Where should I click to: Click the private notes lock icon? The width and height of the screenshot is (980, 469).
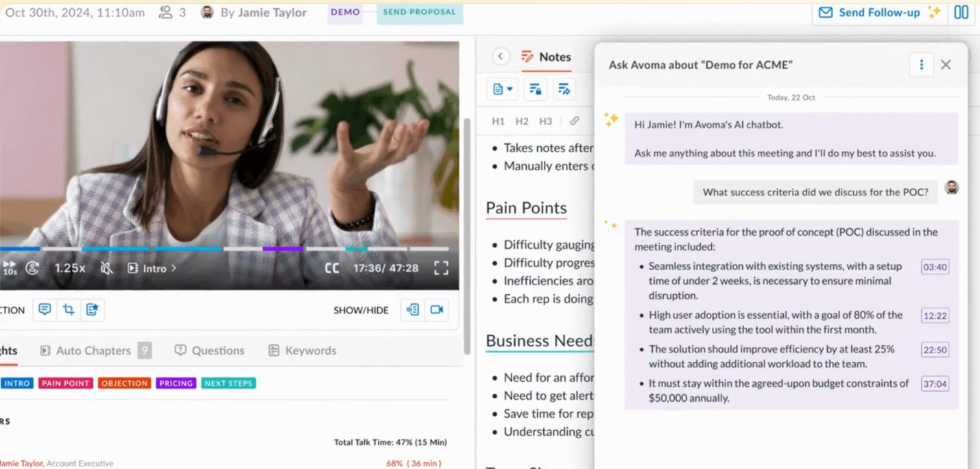click(535, 89)
